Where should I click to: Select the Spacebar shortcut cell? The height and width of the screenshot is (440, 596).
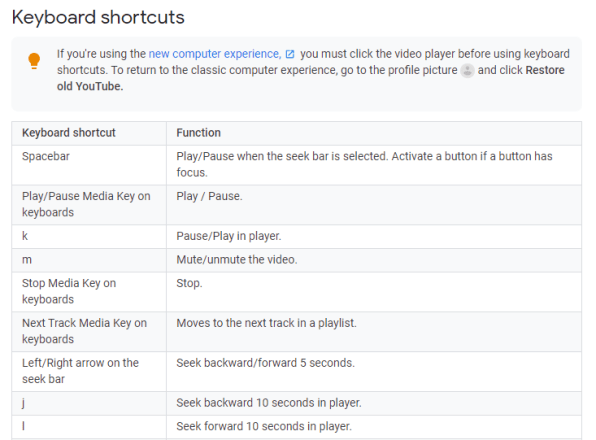(x=89, y=165)
